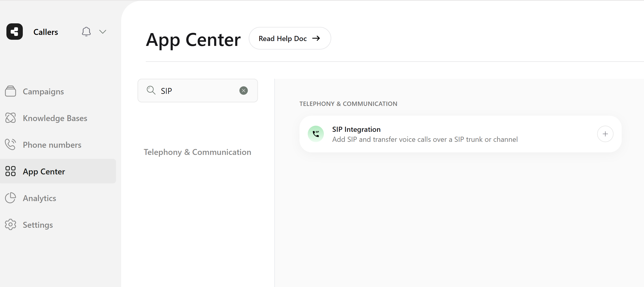Click the Settings gear icon
Screen dimensions: 644x287
tap(11, 225)
